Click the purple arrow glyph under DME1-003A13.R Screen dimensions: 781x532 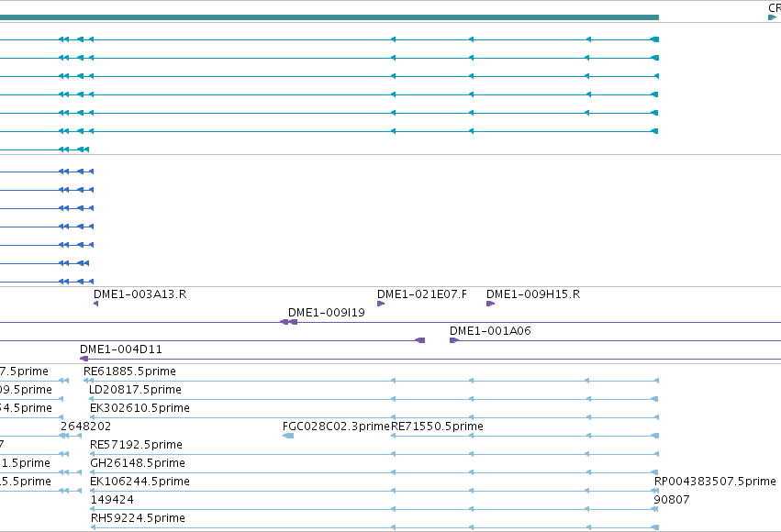95,304
